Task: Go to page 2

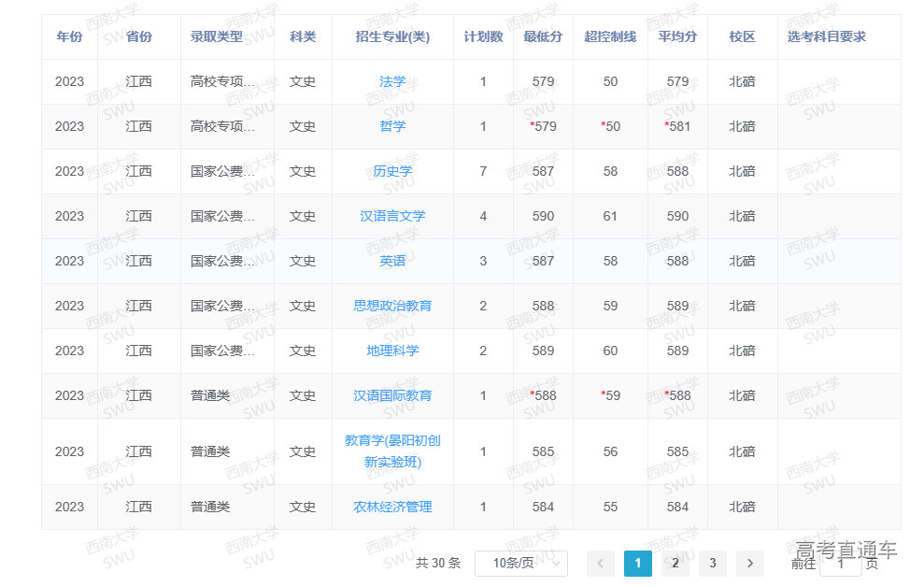Action: tap(675, 564)
